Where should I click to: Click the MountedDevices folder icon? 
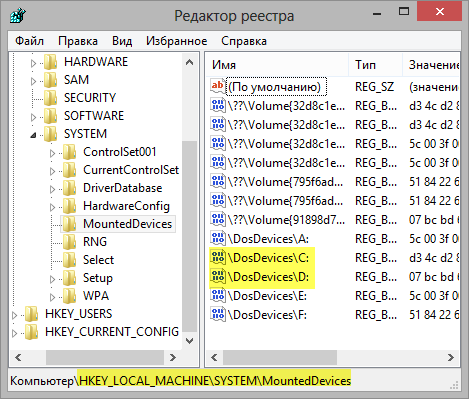point(70,224)
